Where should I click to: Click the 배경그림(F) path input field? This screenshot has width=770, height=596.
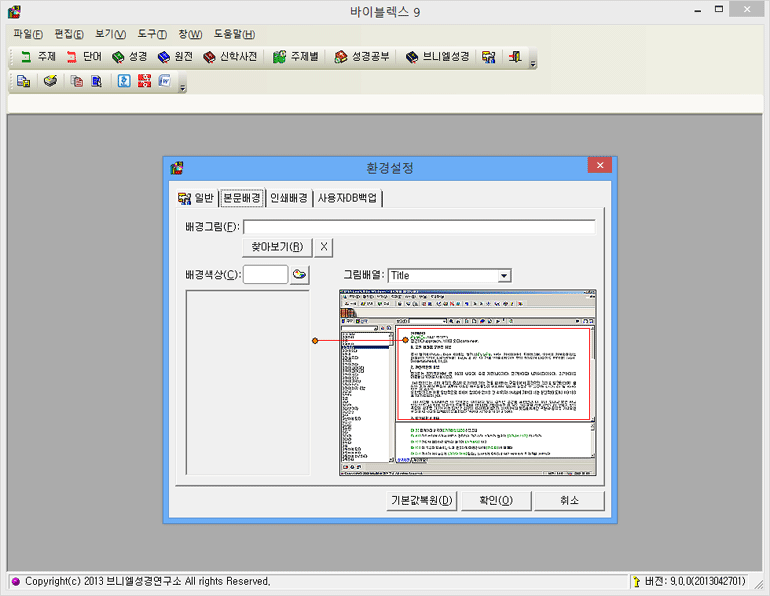pos(419,227)
